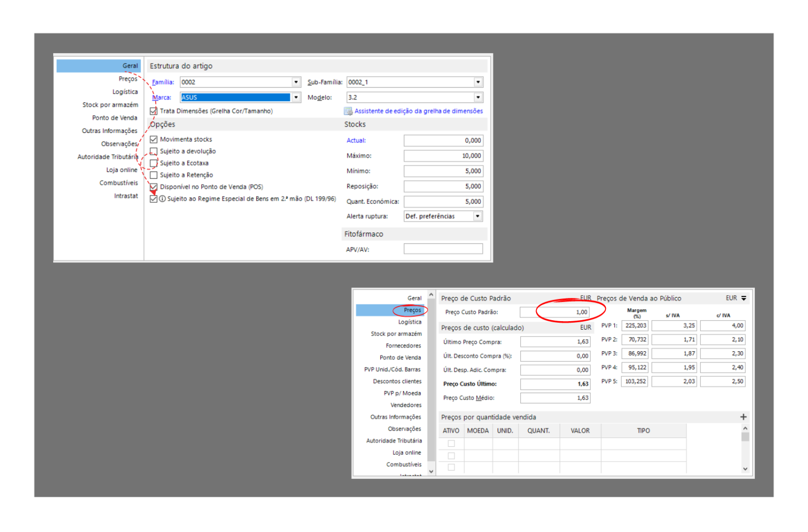Click the Actual stock link label
This screenshot has height=532, width=808.
coord(356,140)
